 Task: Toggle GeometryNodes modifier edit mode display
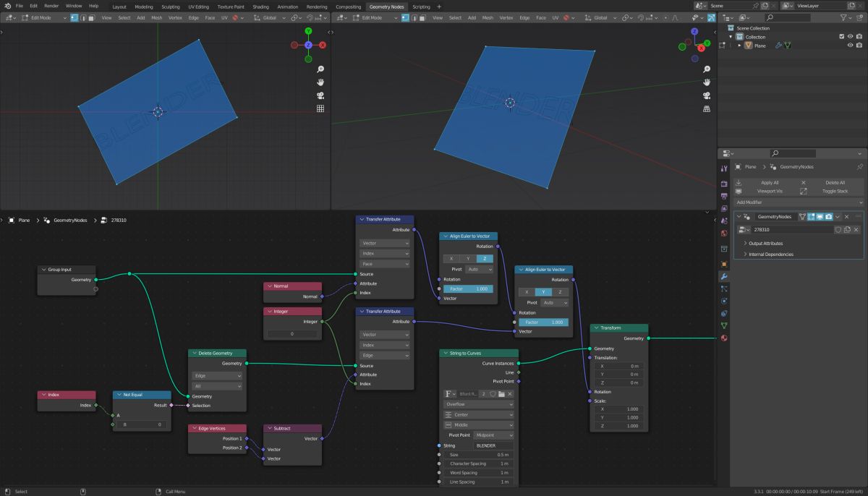(811, 217)
